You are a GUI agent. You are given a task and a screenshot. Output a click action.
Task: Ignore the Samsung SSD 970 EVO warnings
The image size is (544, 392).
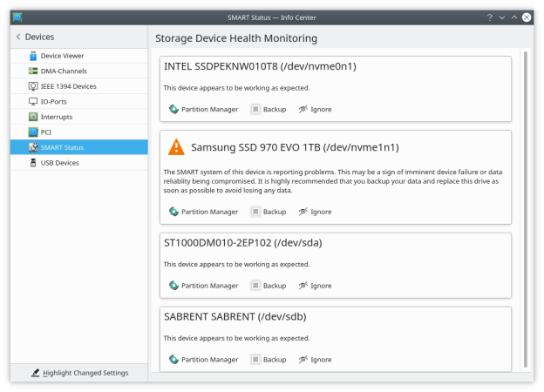[315, 212]
